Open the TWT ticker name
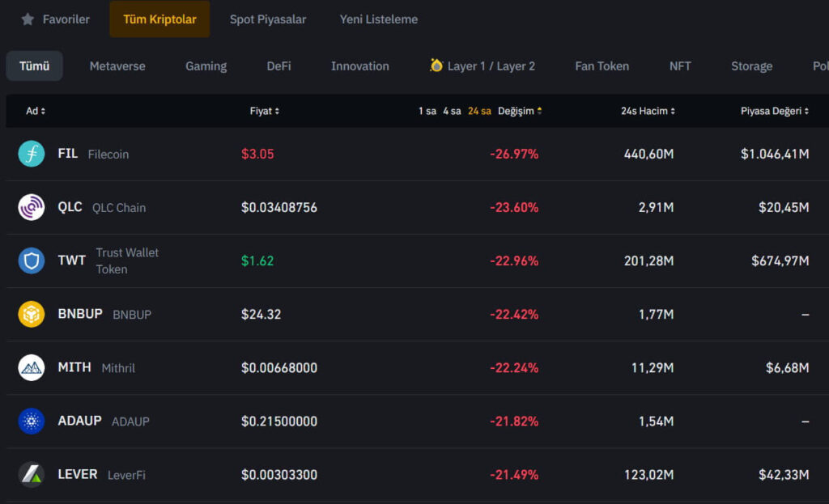The width and height of the screenshot is (829, 504). [71, 260]
